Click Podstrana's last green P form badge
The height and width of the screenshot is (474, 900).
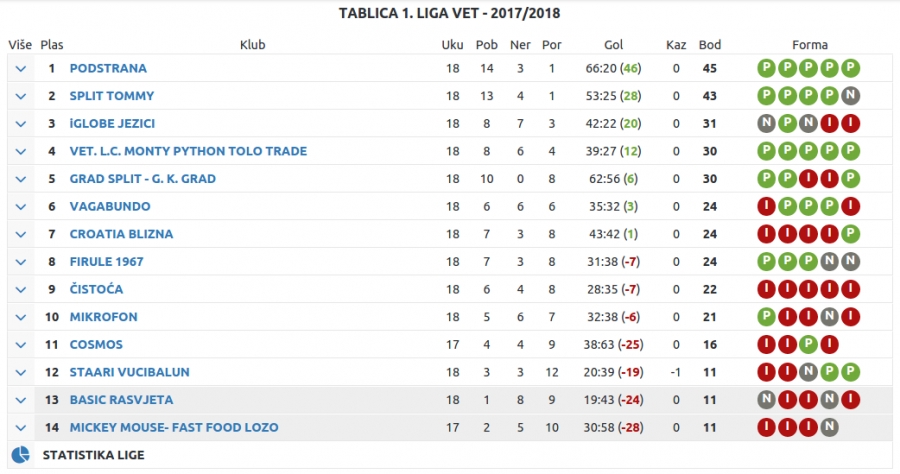(x=850, y=68)
